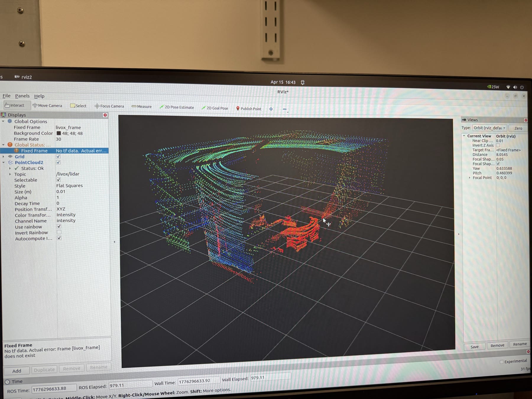Click the Zero view button
The height and width of the screenshot is (399, 532).
(518, 128)
